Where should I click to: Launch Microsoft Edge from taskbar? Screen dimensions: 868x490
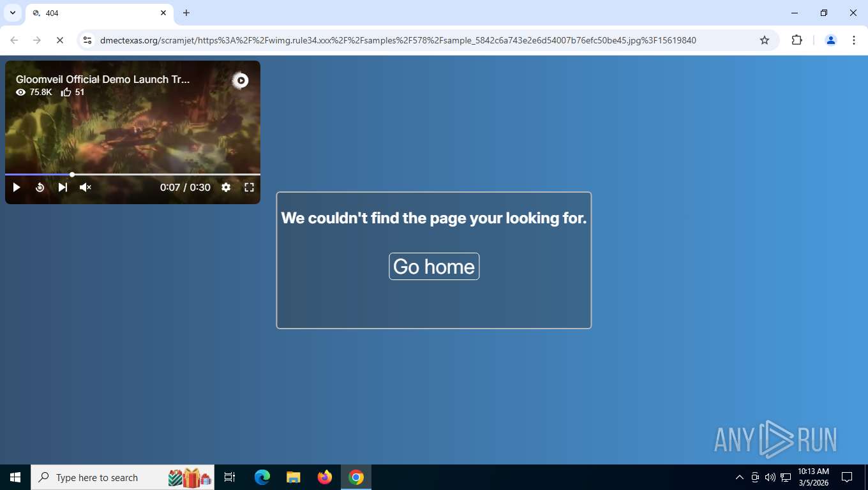[262, 477]
